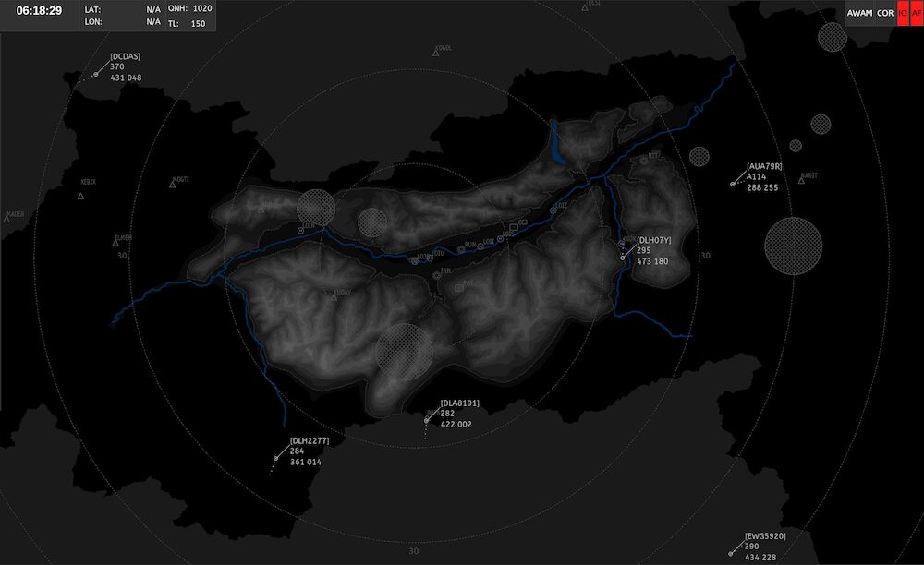Select the NANIT waypoint triangle
Image resolution: width=924 pixels, height=565 pixels.
(x=802, y=183)
